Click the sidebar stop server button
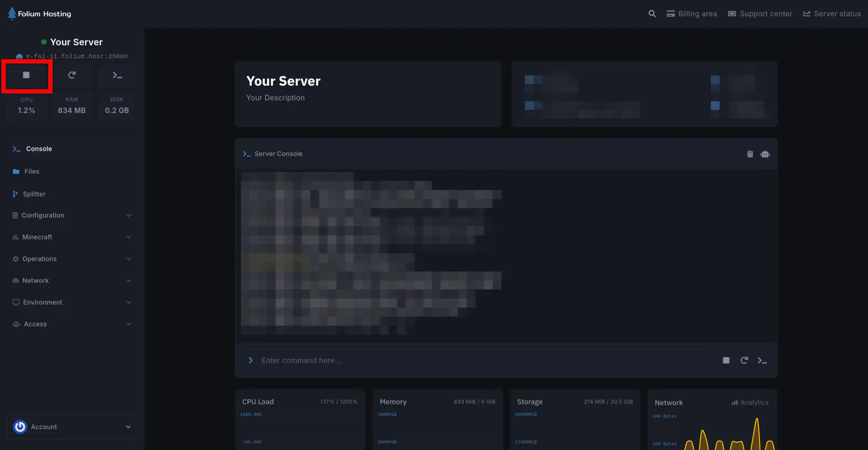 pyautogui.click(x=26, y=75)
